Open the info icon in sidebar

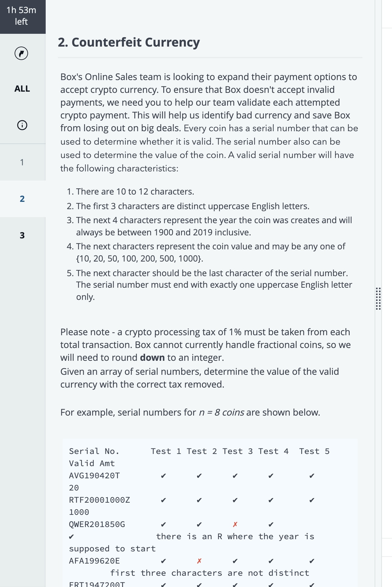tap(22, 125)
